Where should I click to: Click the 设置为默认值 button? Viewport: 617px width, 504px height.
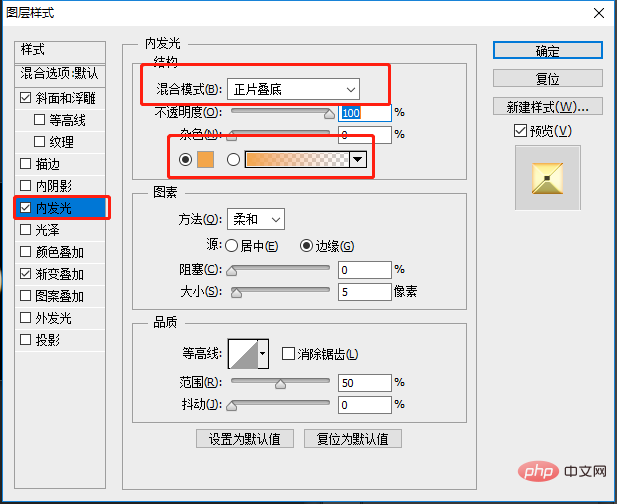245,439
